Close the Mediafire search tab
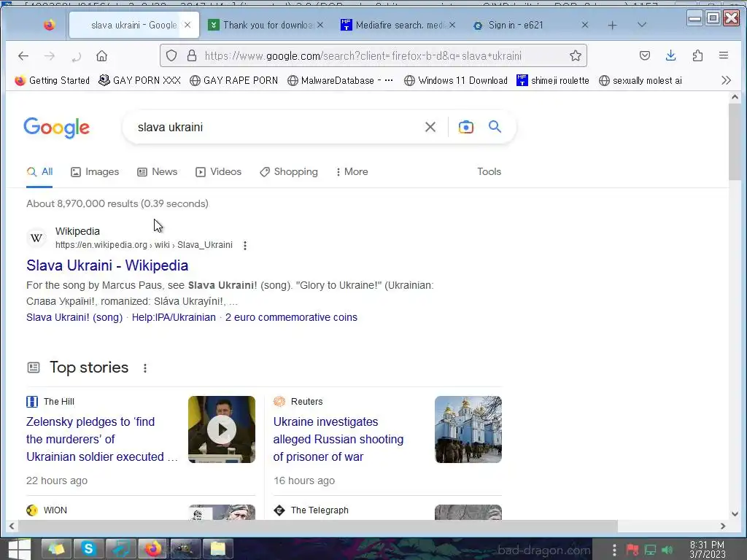The image size is (747, 560). point(452,25)
